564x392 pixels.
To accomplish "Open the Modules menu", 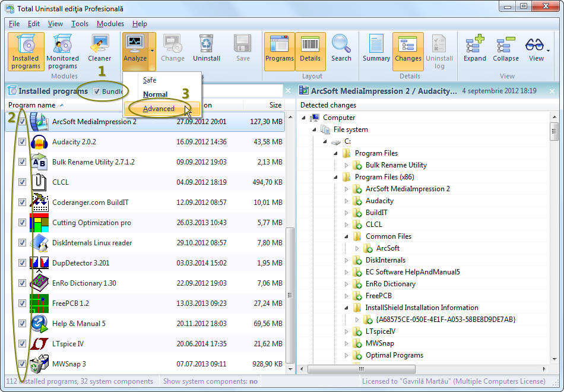I will (x=110, y=24).
